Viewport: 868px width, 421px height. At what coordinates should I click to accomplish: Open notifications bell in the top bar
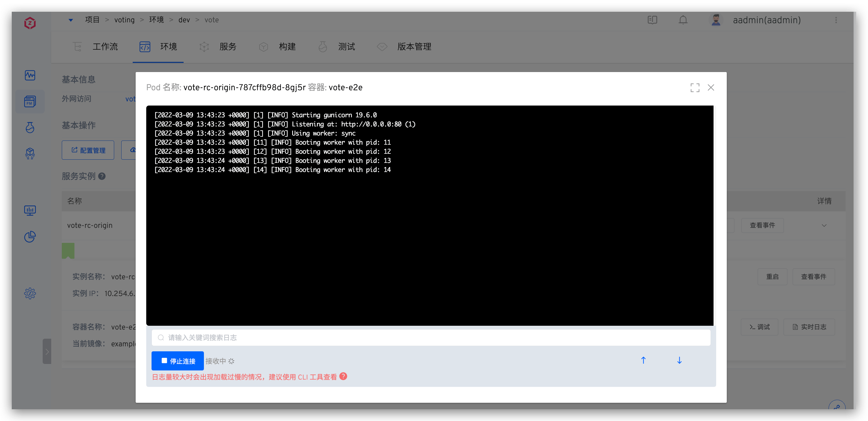click(x=683, y=20)
